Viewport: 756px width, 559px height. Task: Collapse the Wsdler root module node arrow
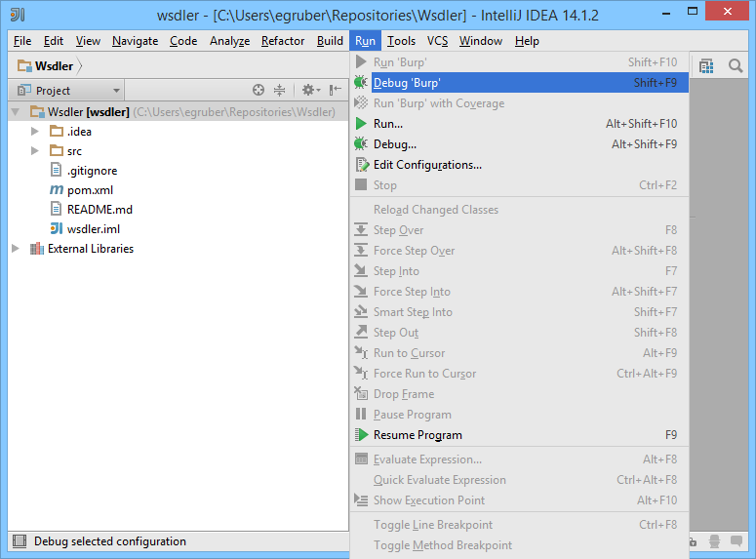(16, 112)
